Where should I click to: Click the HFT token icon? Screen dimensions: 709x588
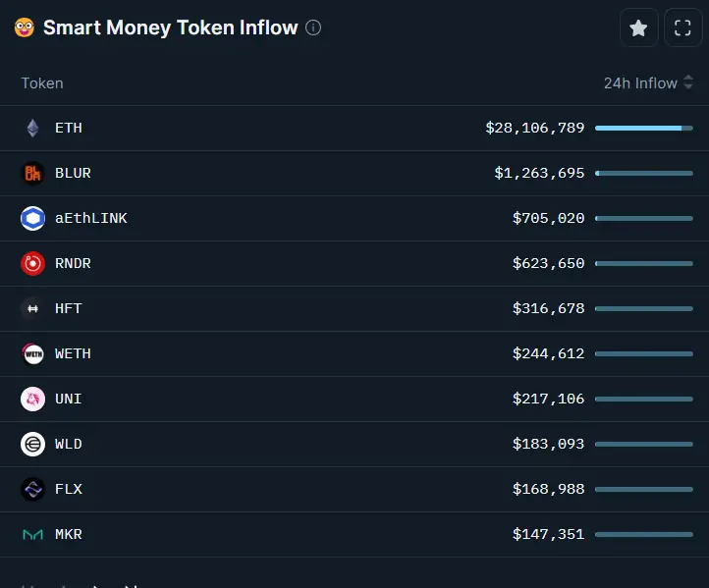pos(32,308)
